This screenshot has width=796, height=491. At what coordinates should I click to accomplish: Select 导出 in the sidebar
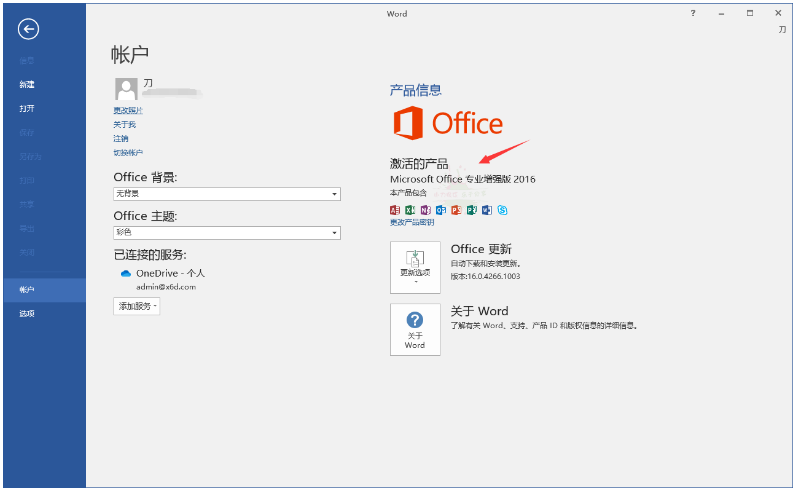tap(27, 228)
